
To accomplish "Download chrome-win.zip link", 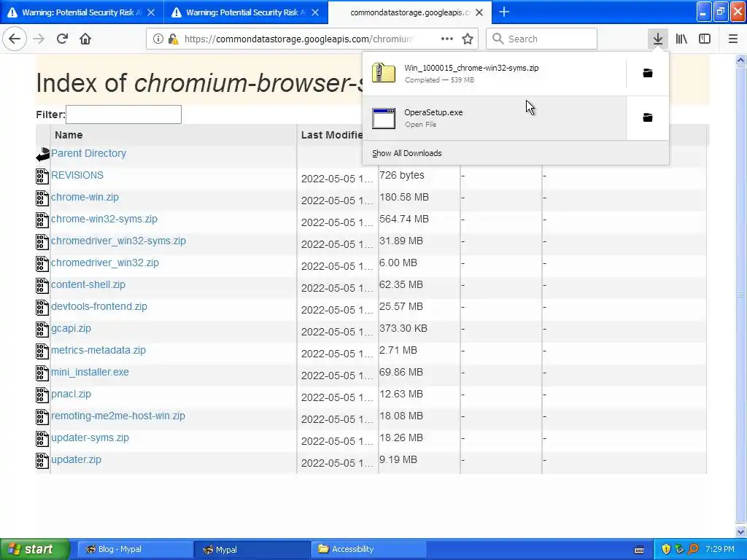I will (85, 197).
